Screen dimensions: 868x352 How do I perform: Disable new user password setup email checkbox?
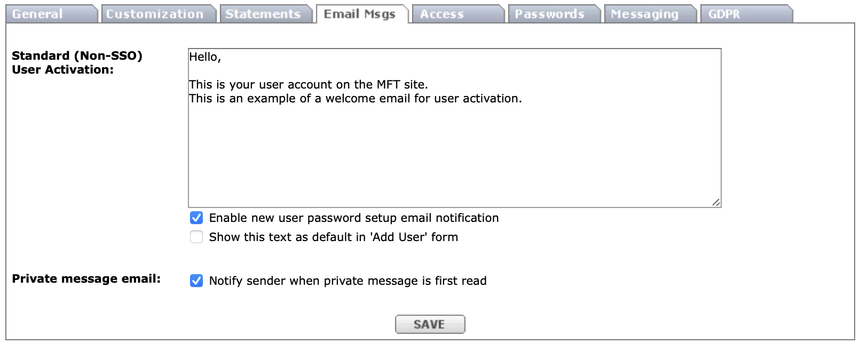pyautogui.click(x=196, y=218)
